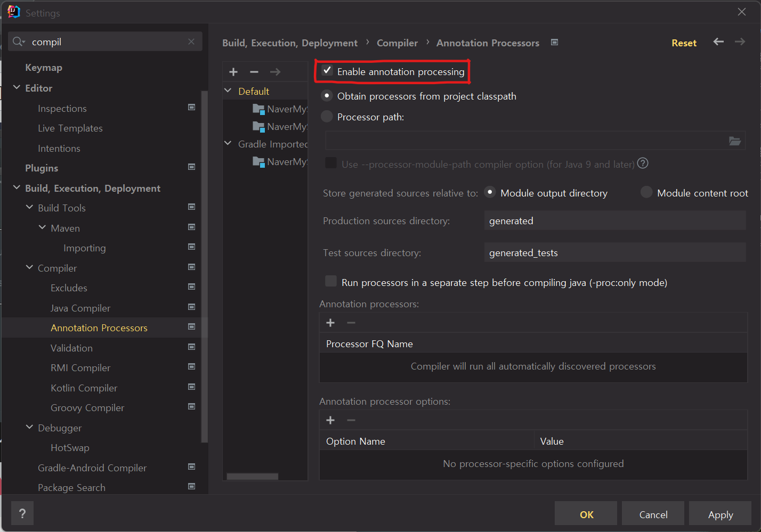This screenshot has width=761, height=532.
Task: Open the folder browser for Processor path
Action: 735,141
